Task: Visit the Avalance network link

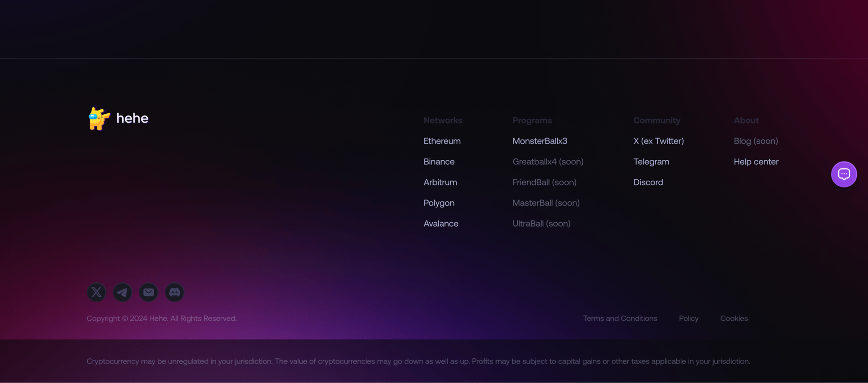Action: click(441, 223)
